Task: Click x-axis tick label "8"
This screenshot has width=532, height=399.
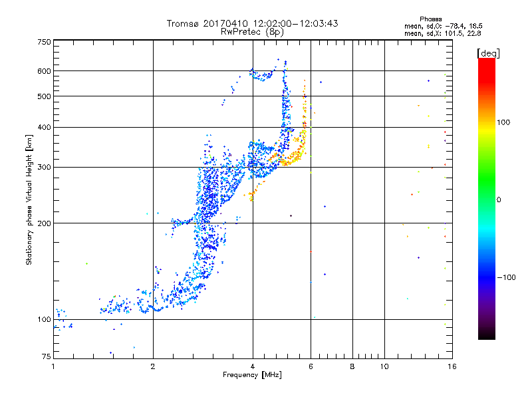Action: (x=352, y=366)
